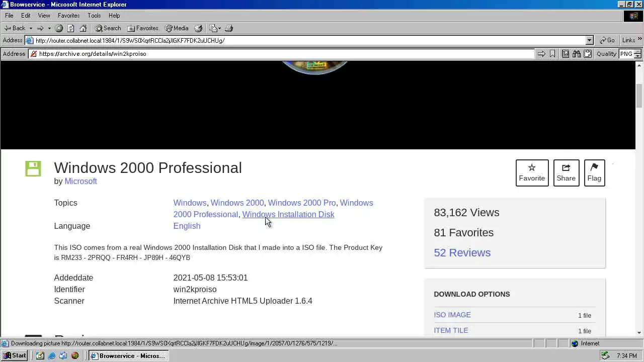Open the English language link
Image resolution: width=644 pixels, height=362 pixels.
(187, 226)
